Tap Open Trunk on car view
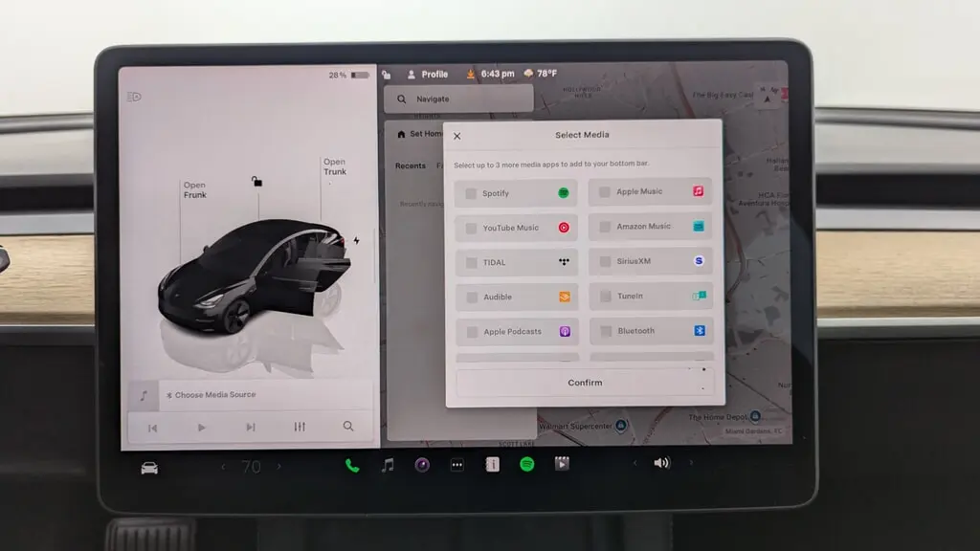The width and height of the screenshot is (980, 551). tap(334, 166)
